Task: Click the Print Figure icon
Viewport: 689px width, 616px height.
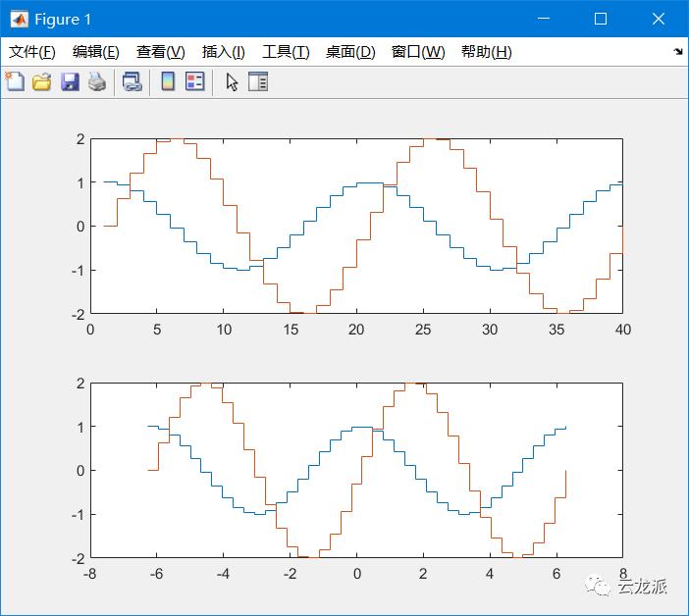Action: pos(97,82)
